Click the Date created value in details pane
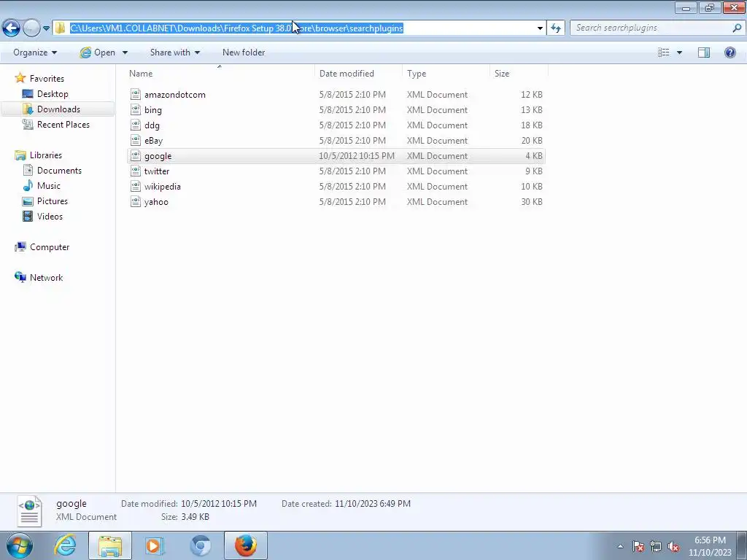 (373, 503)
